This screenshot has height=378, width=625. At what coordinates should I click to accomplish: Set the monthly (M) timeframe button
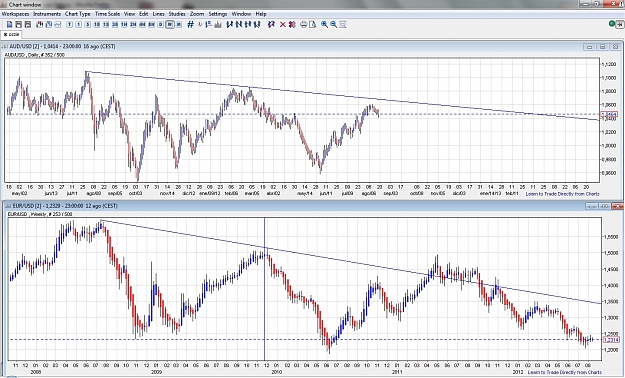pyautogui.click(x=179, y=25)
